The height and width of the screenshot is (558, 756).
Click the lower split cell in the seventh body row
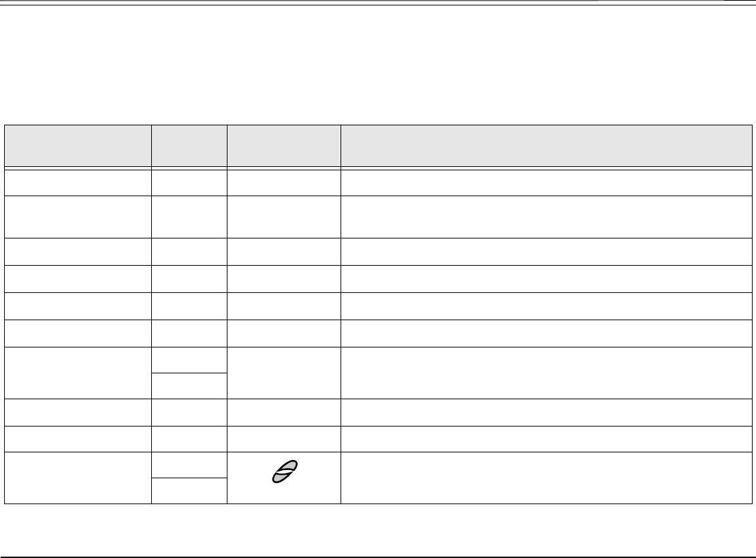click(189, 386)
